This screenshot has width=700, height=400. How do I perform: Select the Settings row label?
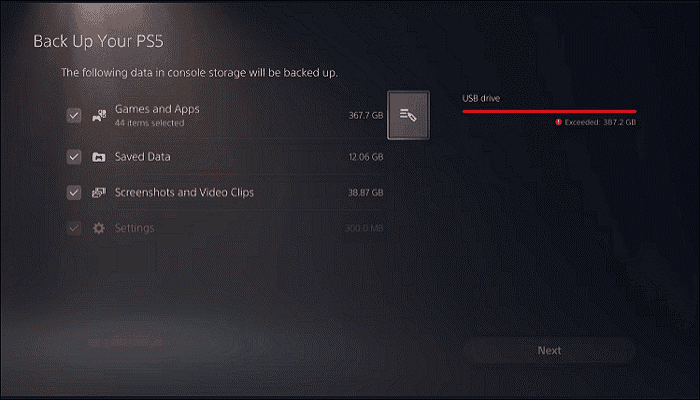pyautogui.click(x=134, y=228)
